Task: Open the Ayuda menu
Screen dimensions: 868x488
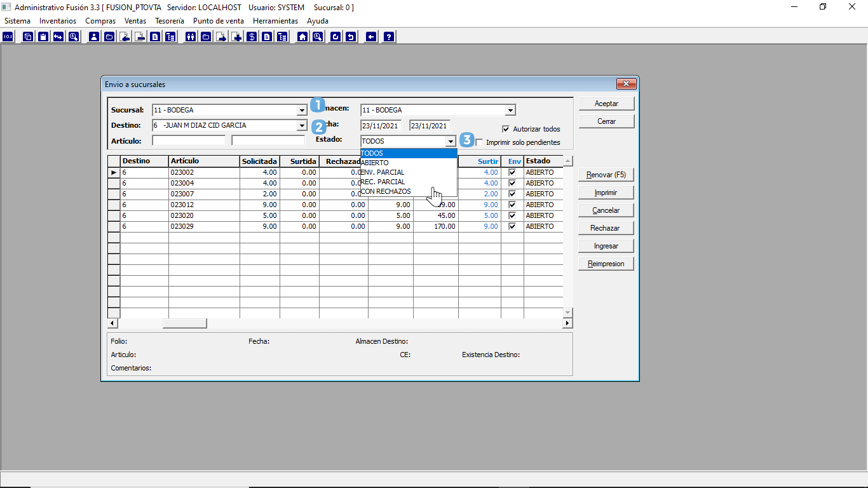Action: tap(318, 21)
